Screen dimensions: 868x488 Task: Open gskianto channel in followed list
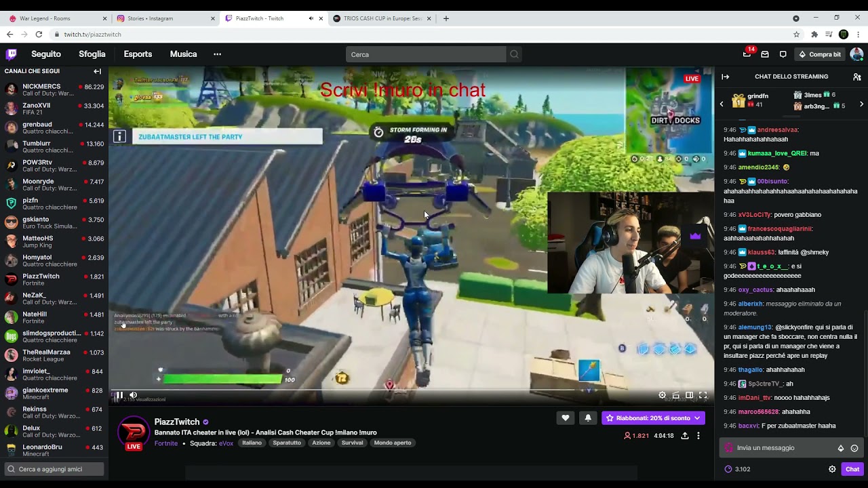tap(54, 222)
